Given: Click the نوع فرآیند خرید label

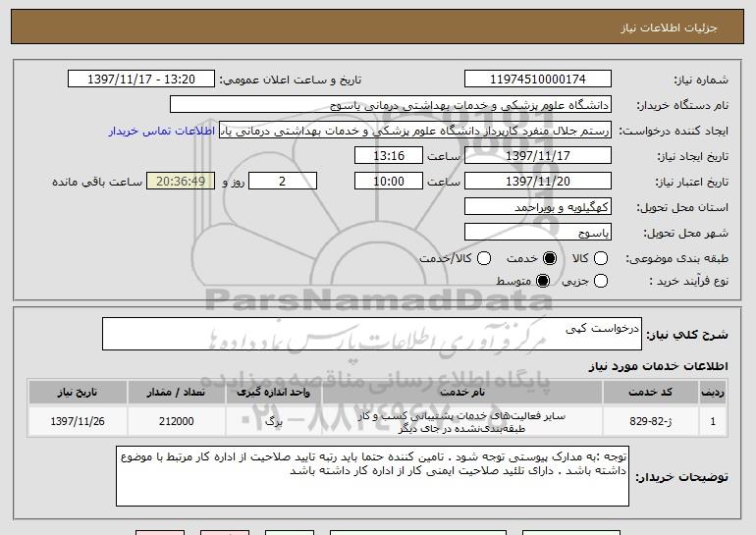Looking at the screenshot, I should coord(689,281).
